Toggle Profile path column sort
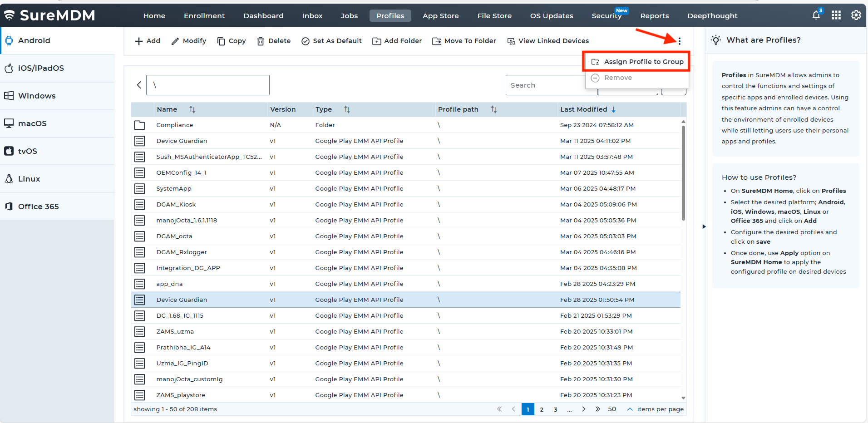 coord(493,109)
